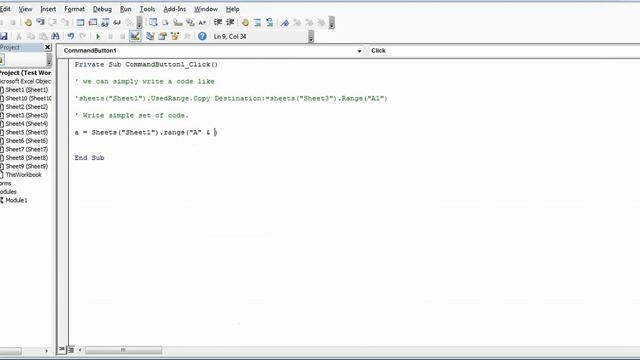The image size is (640, 360).
Task: Open the Run menu
Action: coord(126,9)
